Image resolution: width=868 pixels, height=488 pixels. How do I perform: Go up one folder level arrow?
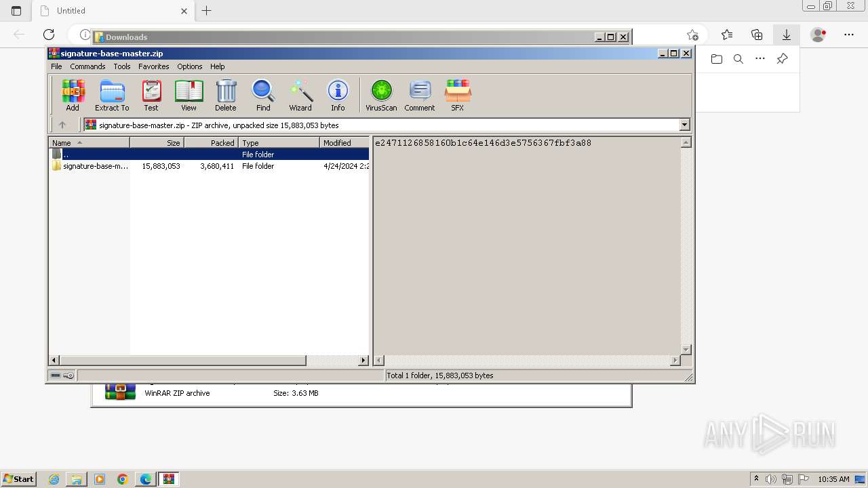coord(62,125)
